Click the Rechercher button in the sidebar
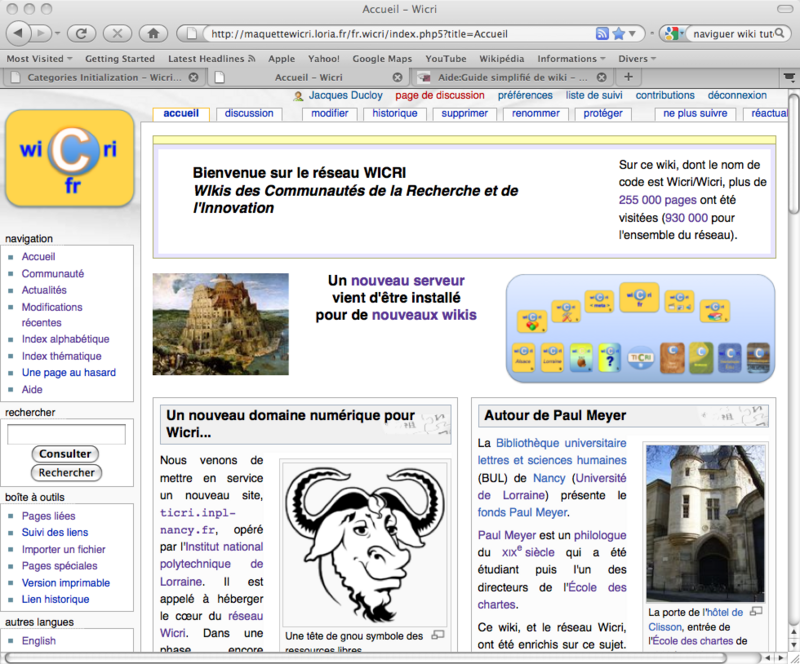 point(66,473)
